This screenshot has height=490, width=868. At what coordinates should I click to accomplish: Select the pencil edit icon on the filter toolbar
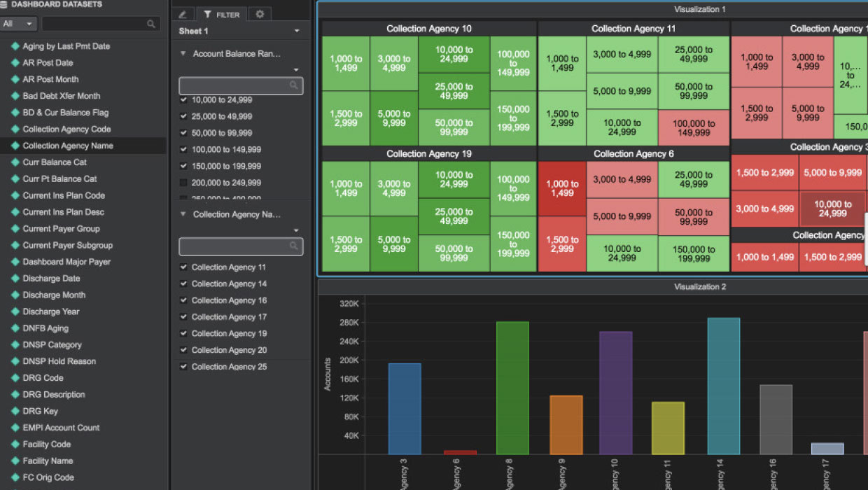pyautogui.click(x=183, y=13)
